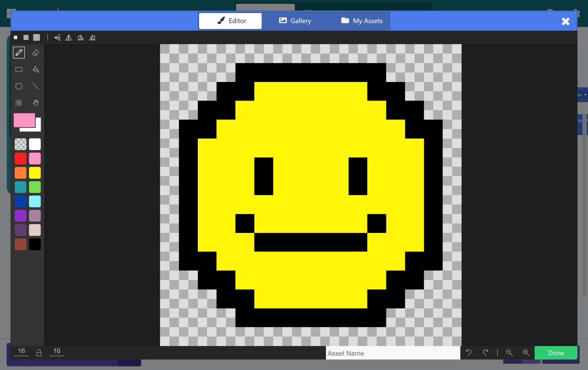
Task: Open the My Assets tab
Action: [362, 21]
